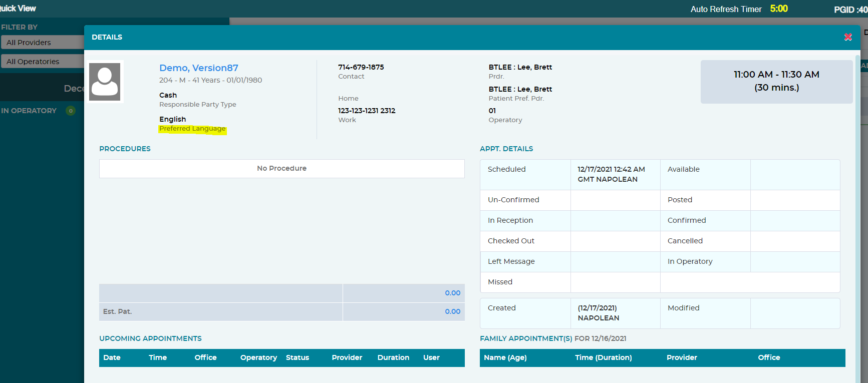Viewport: 868px width, 383px height.
Task: Open the All Operatories filter dropdown
Action: 42,61
